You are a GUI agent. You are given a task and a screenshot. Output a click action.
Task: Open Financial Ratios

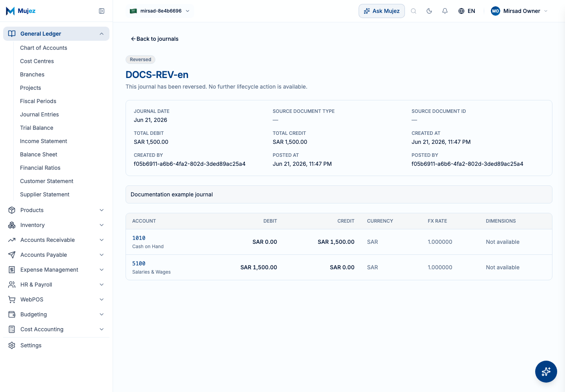(x=40, y=168)
